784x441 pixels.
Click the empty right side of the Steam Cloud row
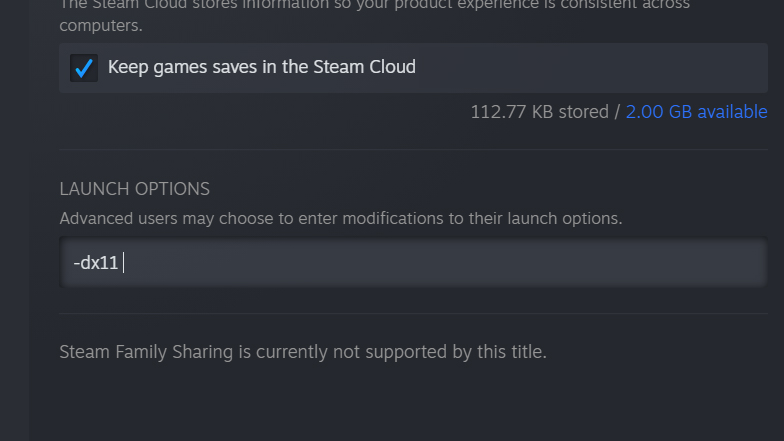coord(590,68)
